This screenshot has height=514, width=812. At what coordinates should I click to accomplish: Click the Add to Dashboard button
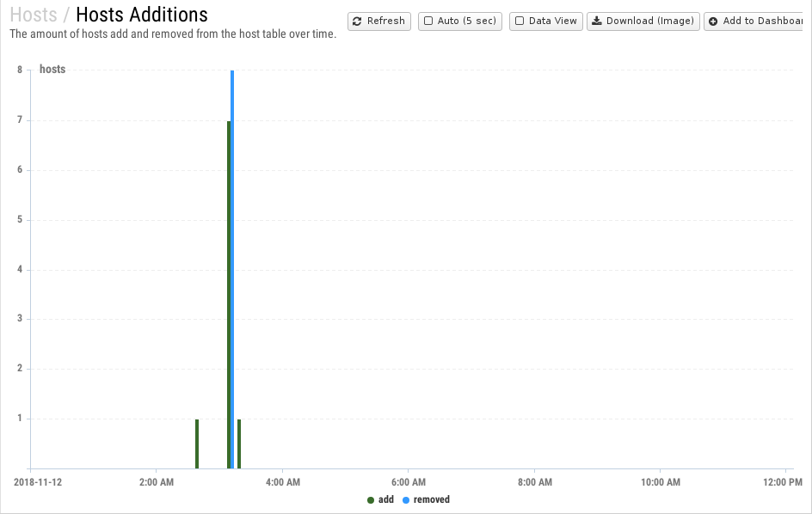(754, 21)
